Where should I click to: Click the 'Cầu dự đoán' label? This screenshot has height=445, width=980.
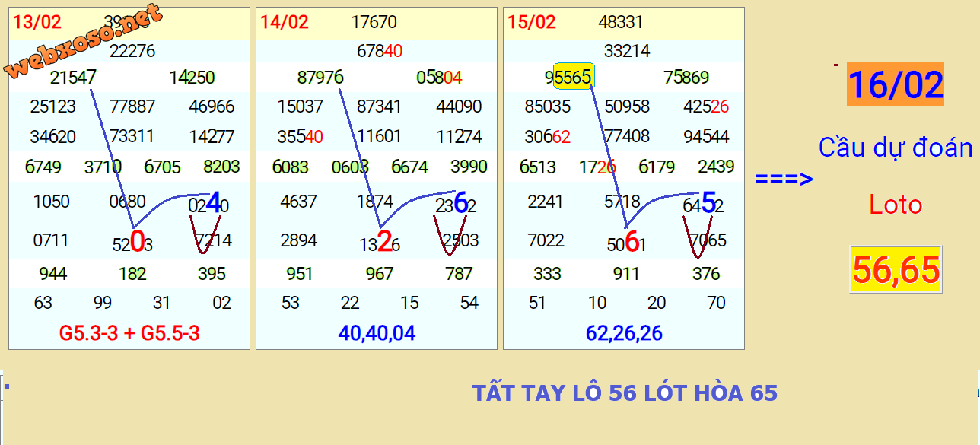pos(896,147)
